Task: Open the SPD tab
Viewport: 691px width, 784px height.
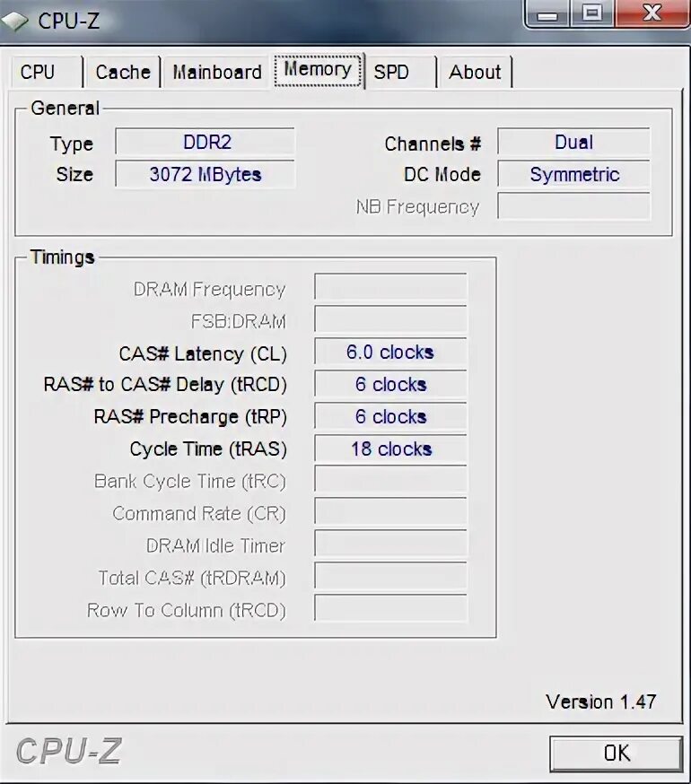Action: [x=400, y=72]
